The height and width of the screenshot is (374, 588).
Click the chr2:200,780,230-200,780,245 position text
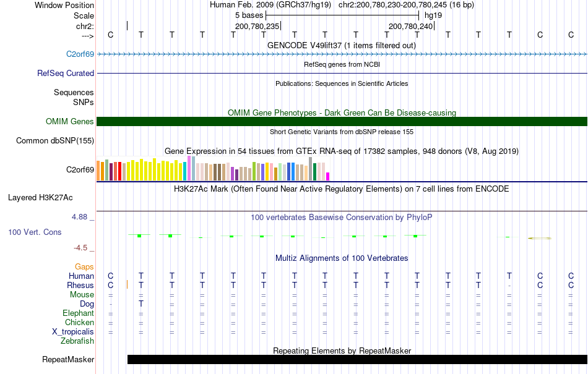406,5
